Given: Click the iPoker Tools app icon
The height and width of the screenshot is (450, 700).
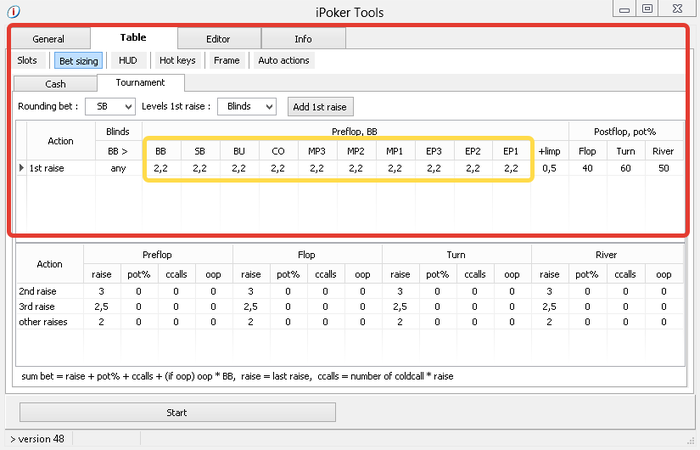Looking at the screenshot, I should click(14, 12).
